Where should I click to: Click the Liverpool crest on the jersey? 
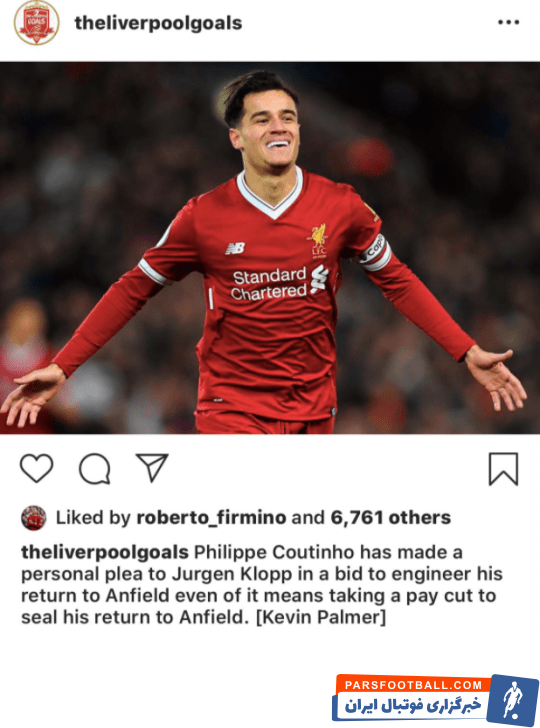pyautogui.click(x=319, y=240)
